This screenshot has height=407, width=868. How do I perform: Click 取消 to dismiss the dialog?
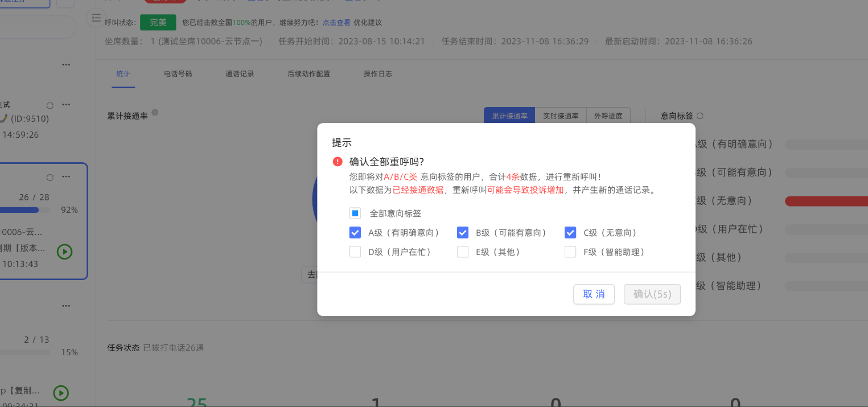point(594,294)
